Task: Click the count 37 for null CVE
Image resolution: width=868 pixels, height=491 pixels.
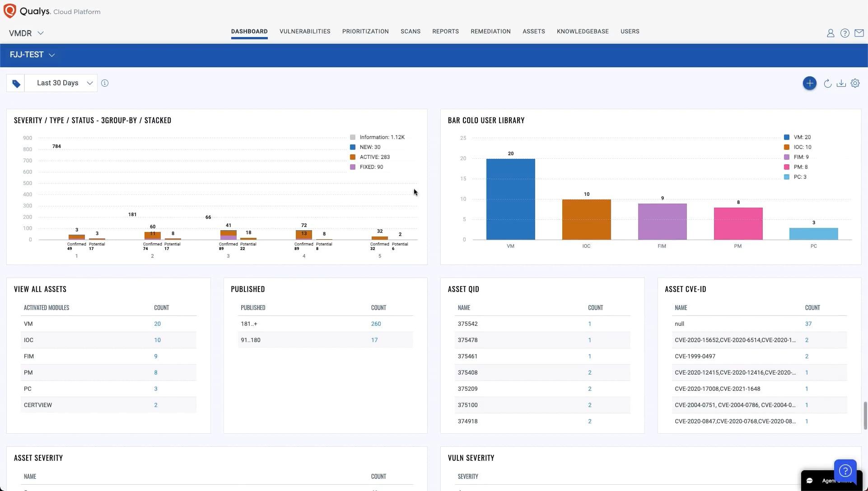Action: tap(808, 324)
